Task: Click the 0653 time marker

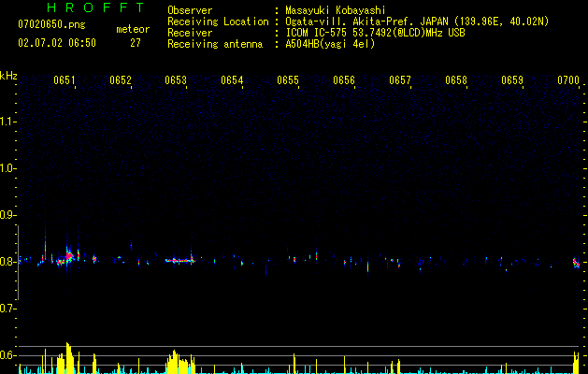Action: click(176, 80)
